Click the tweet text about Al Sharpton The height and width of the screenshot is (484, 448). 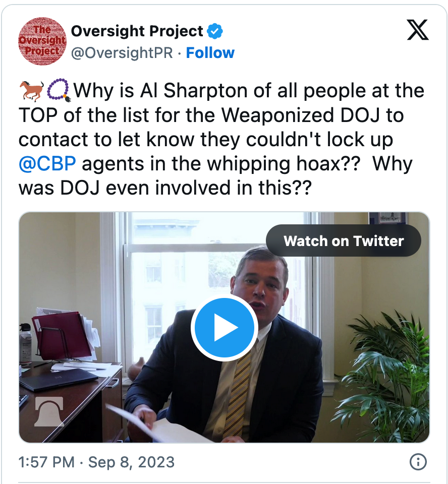[x=221, y=139]
